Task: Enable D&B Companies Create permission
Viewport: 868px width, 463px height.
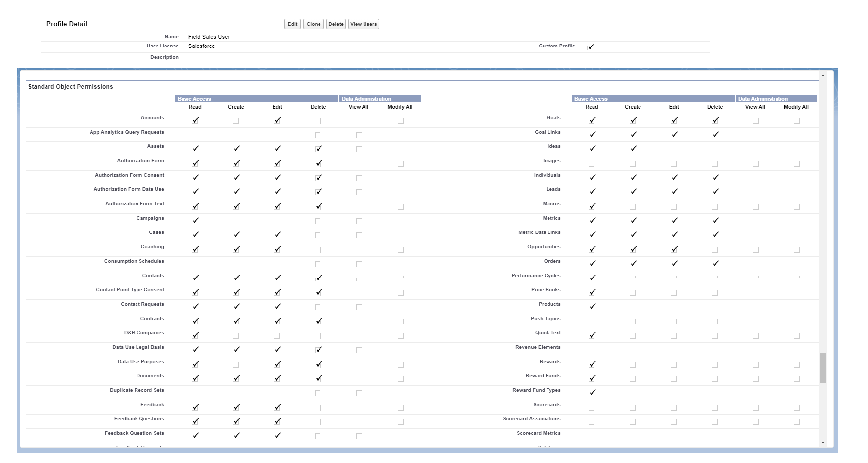Action: pos(236,336)
